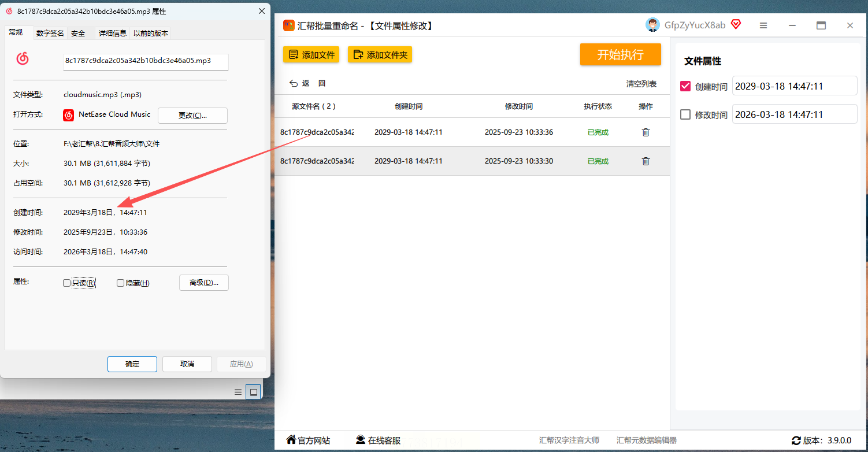The height and width of the screenshot is (452, 868).
Task: Close the mp3 属性 dialog
Action: click(262, 11)
